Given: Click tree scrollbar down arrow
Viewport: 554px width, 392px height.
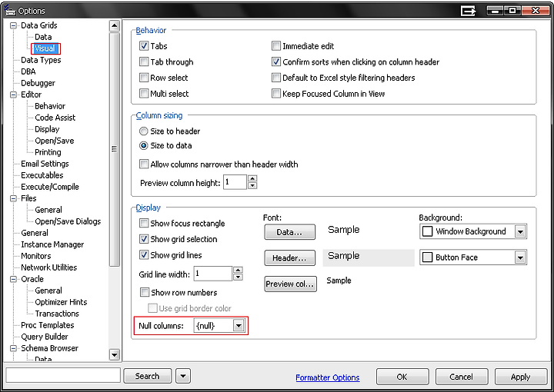Looking at the screenshot, I should [x=115, y=354].
